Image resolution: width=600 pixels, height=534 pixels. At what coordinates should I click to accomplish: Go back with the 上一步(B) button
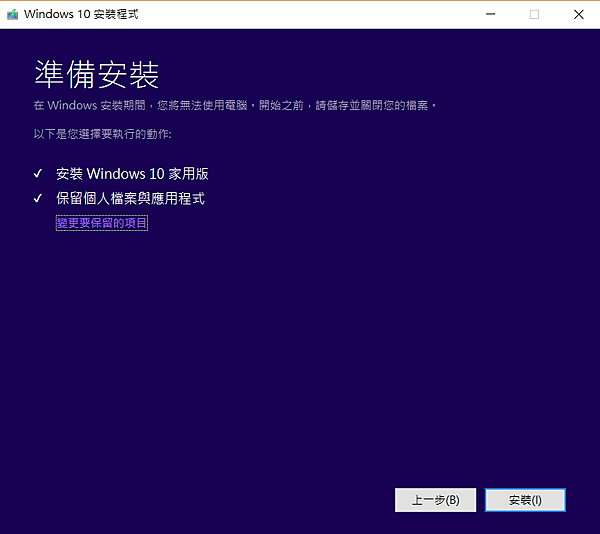[x=435, y=500]
